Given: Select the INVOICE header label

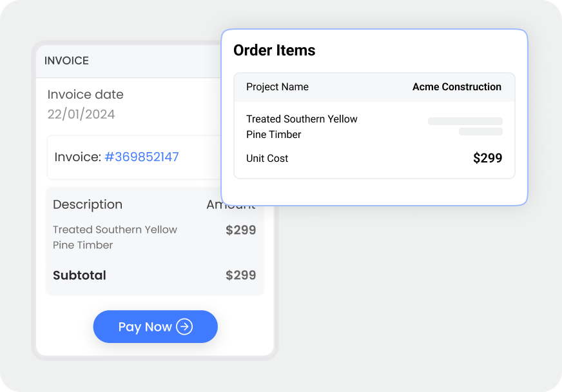Looking at the screenshot, I should (x=66, y=61).
